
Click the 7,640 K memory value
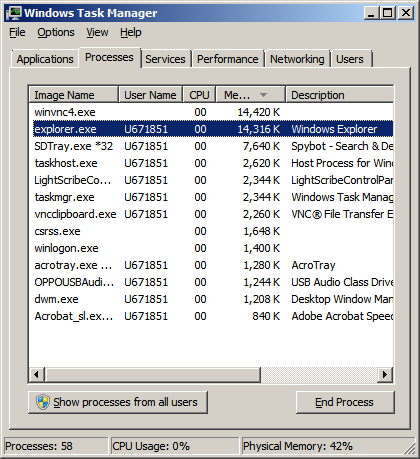coord(261,146)
